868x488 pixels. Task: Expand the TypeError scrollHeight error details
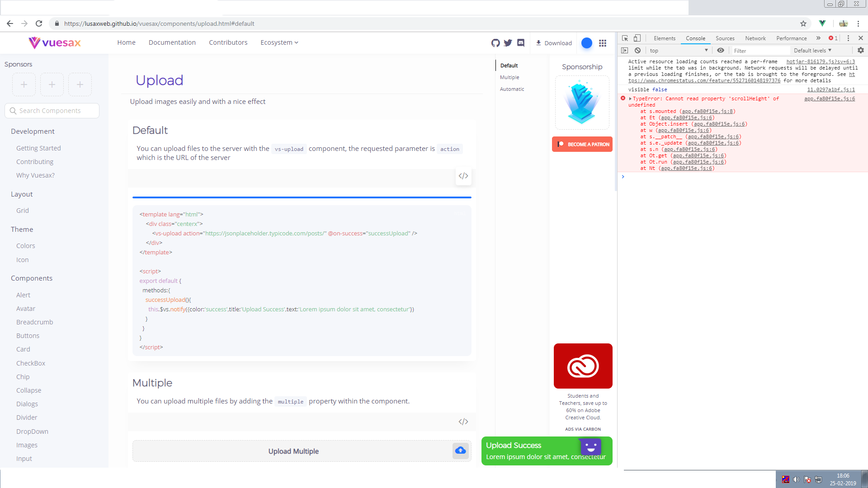630,99
